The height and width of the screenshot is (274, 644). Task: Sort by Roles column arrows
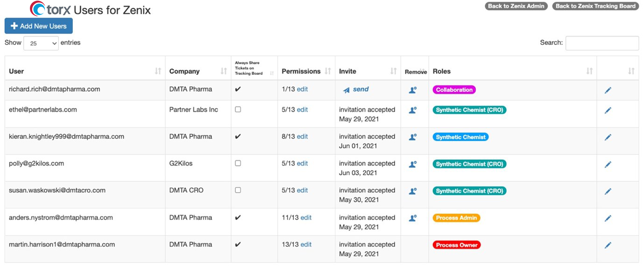pyautogui.click(x=589, y=71)
